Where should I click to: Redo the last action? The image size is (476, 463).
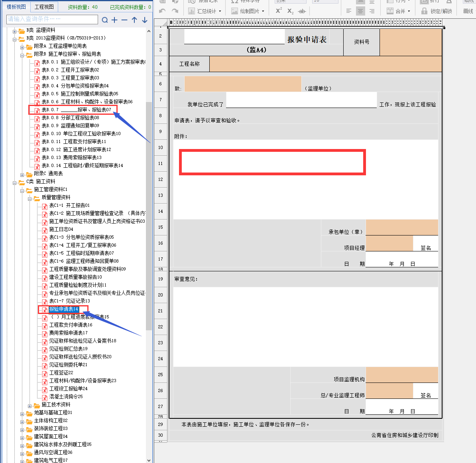(175, 11)
